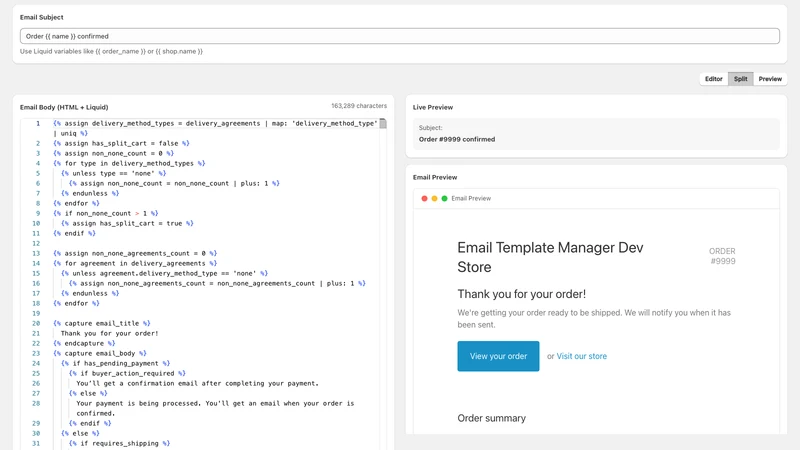This screenshot has height=450, width=800.
Task: Click line 24 if has_pending_payment
Action: coord(115,363)
